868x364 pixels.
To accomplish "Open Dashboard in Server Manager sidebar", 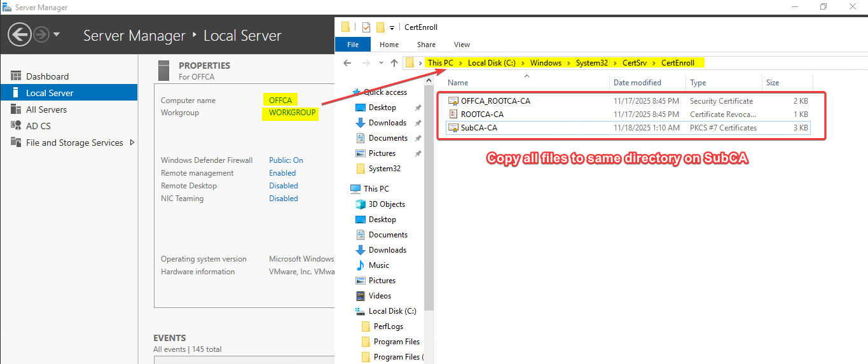I will [x=47, y=76].
